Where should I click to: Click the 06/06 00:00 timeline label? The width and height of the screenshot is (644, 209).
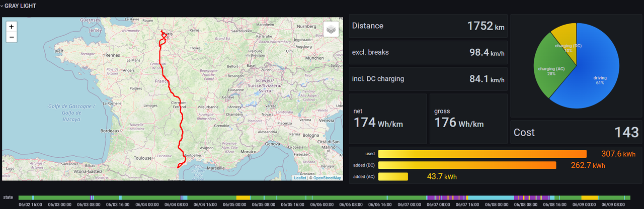click(321, 205)
